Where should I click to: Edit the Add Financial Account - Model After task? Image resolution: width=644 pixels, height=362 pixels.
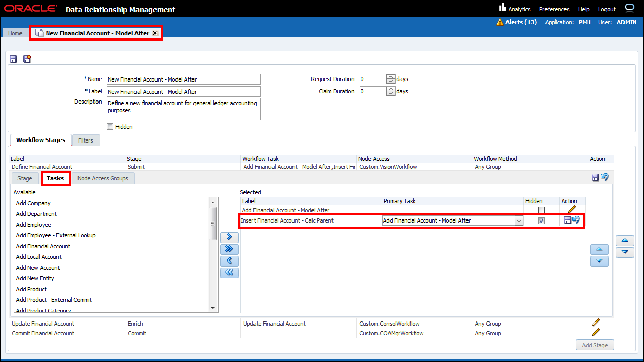[x=572, y=209]
